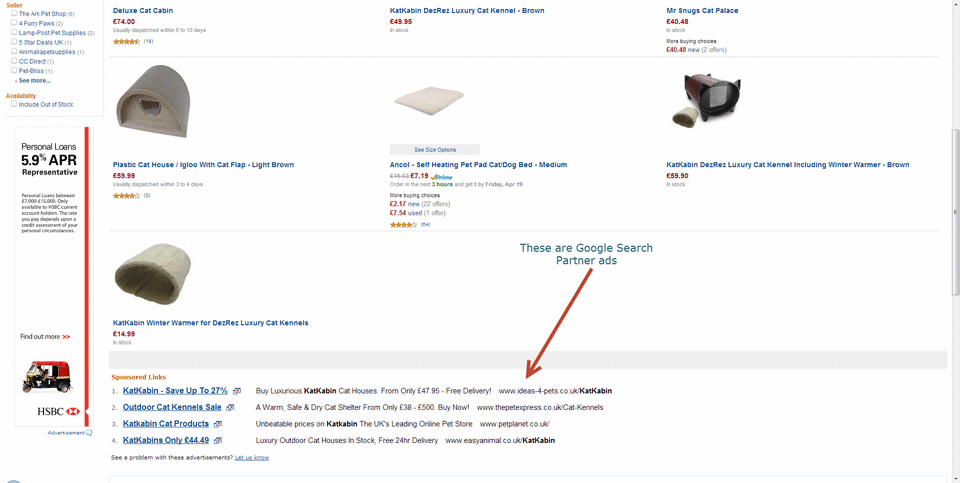Click Let us know link about advertisements
The height and width of the screenshot is (483, 960).
252,458
